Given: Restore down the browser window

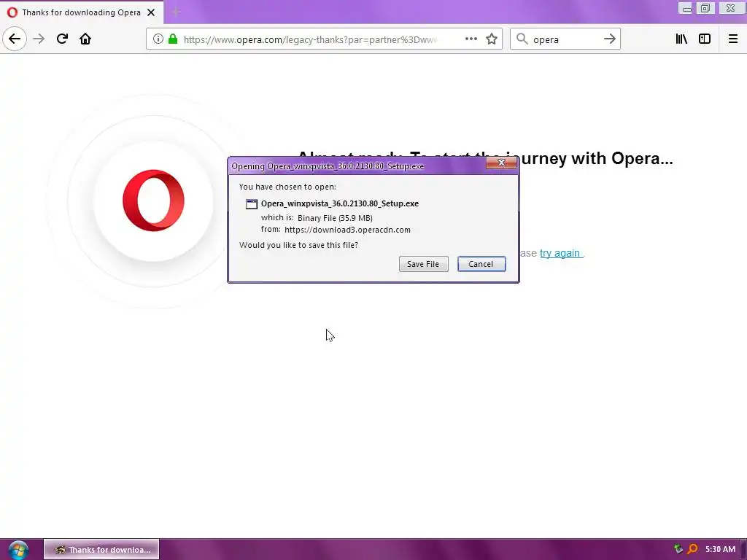Looking at the screenshot, I should tap(705, 8).
